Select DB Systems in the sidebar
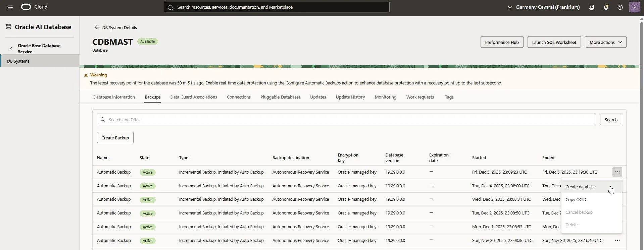This screenshot has width=644, height=250. [40, 61]
